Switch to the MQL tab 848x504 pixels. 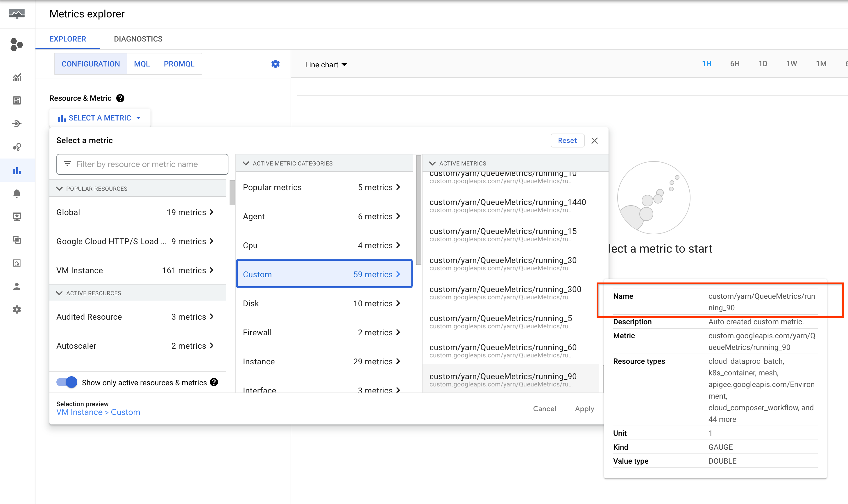142,64
